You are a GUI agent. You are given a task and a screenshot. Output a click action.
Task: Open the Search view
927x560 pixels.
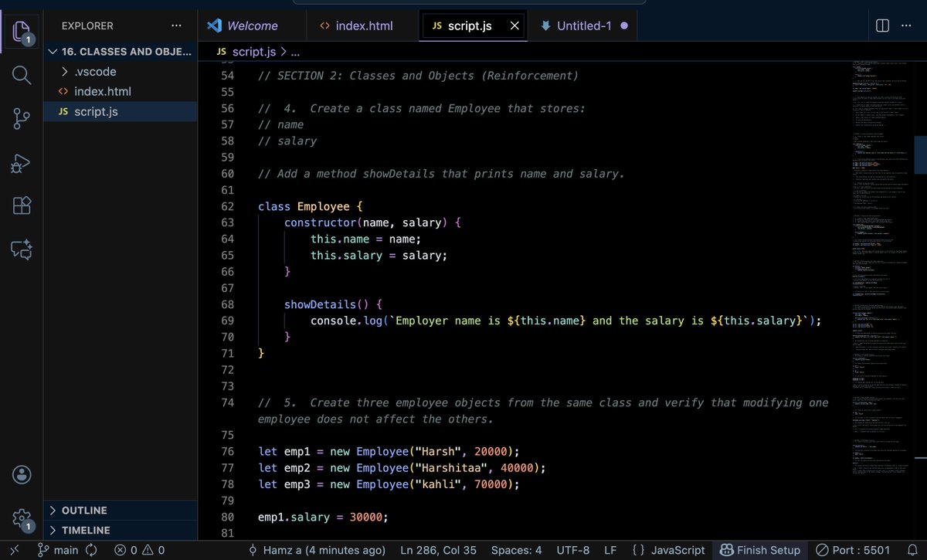(21, 76)
